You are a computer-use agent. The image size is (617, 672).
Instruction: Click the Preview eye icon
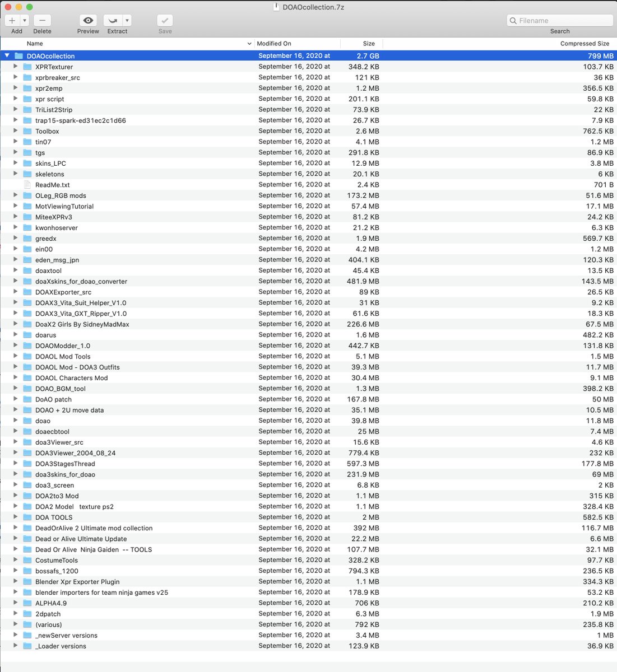88,21
